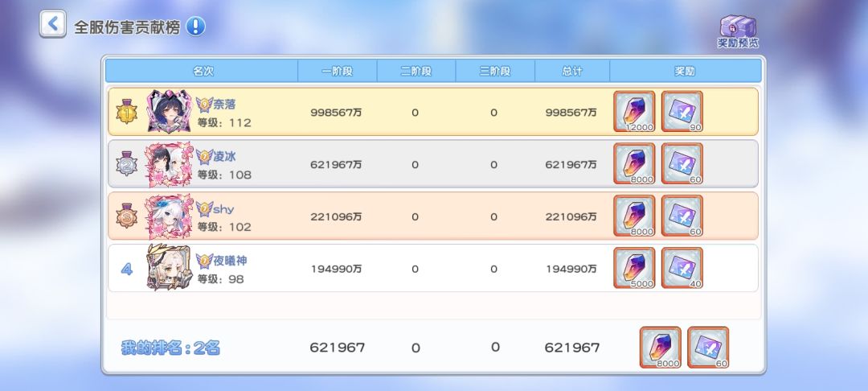This screenshot has height=391, width=868.
Task: Tap the 8000 crystal reward in shy's row
Action: [634, 216]
